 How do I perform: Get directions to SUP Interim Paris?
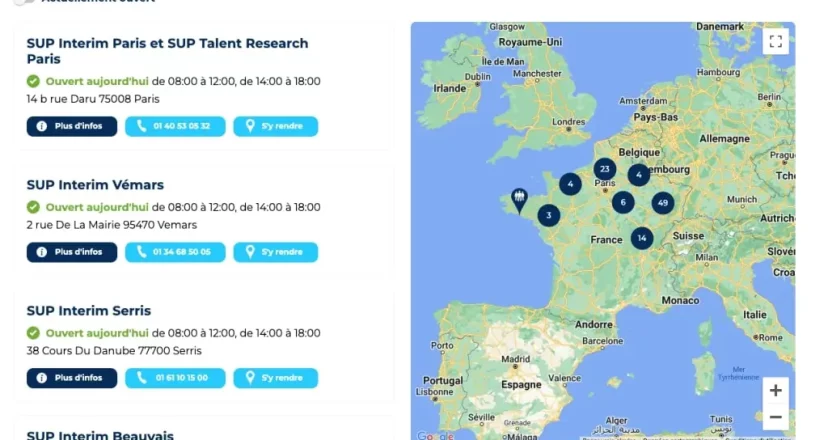[x=276, y=126]
